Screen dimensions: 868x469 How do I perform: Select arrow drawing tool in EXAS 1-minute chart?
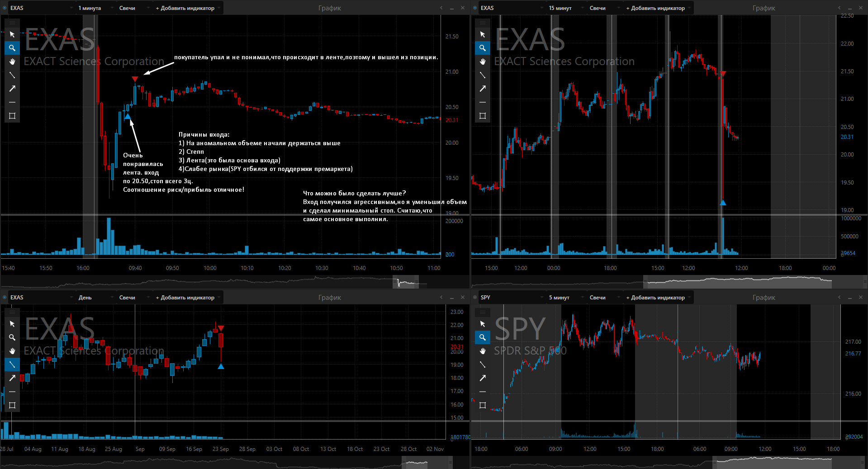point(12,89)
